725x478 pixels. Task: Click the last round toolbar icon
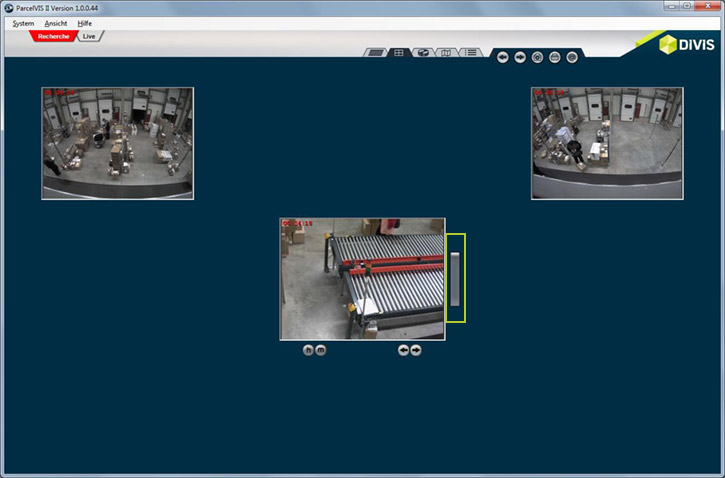point(572,57)
